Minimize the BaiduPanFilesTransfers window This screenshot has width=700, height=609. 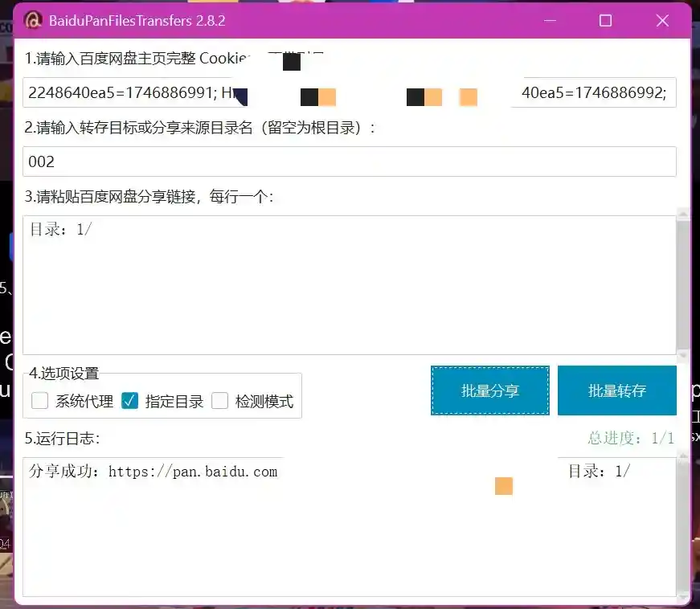[x=550, y=21]
